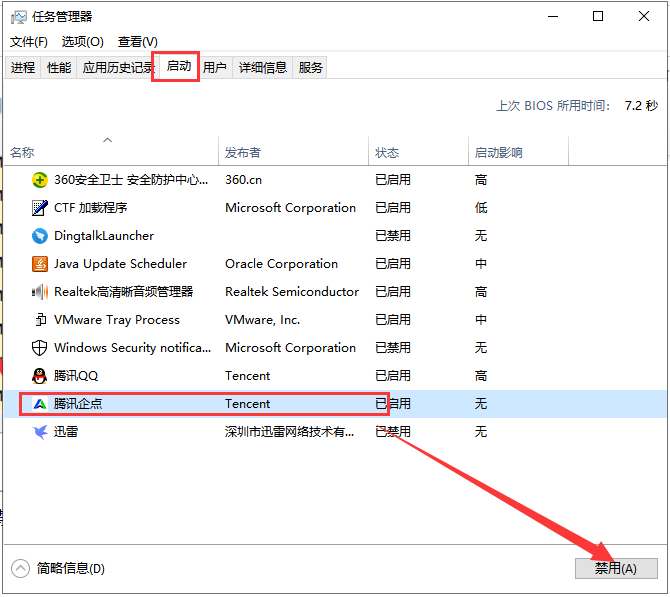Click the VMware, Inc. publisher cell
The width and height of the screenshot is (670, 597).
(262, 320)
